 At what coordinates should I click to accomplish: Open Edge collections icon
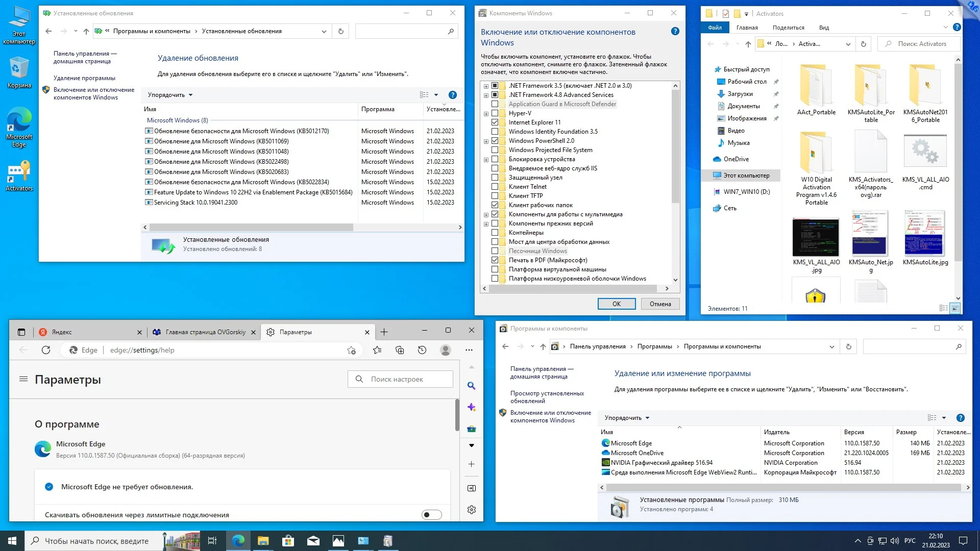pos(400,350)
